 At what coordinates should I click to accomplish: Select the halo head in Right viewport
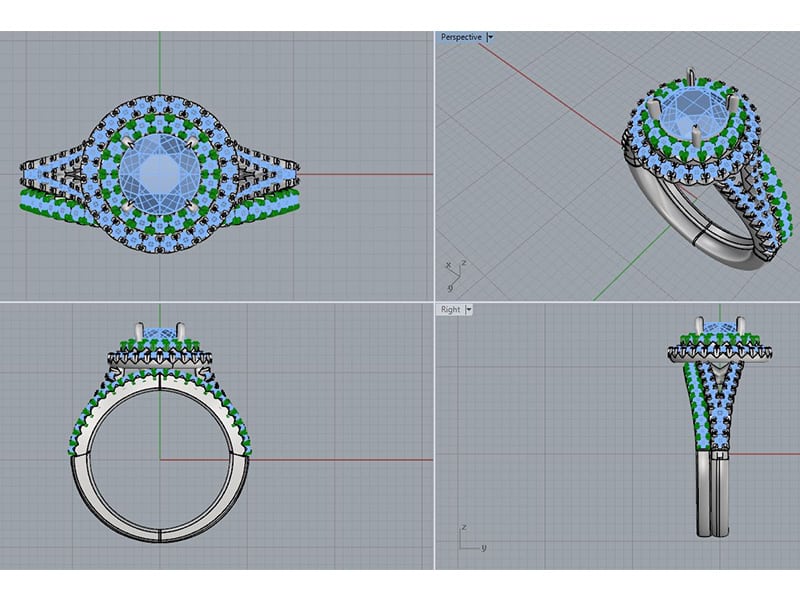(x=717, y=349)
